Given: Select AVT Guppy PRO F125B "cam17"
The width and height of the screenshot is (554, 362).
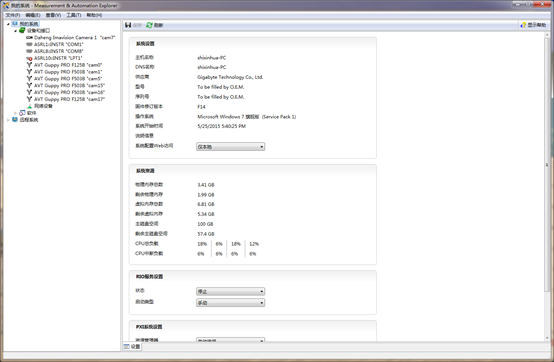Looking at the screenshot, I should [x=70, y=99].
